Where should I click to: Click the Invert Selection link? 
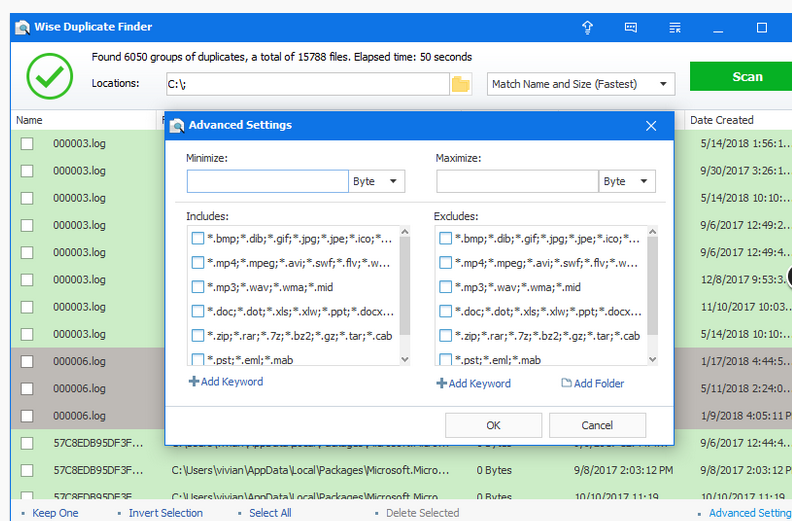[166, 513]
